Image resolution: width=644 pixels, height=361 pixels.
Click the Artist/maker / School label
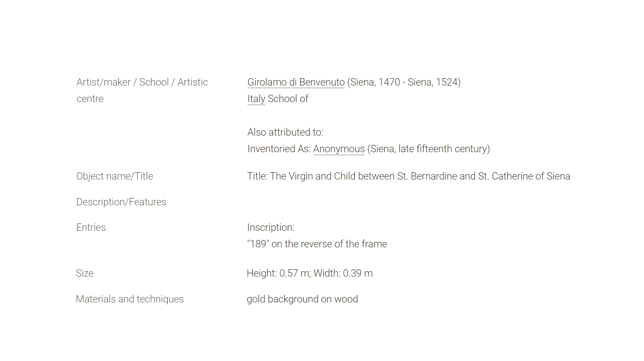[x=142, y=82]
